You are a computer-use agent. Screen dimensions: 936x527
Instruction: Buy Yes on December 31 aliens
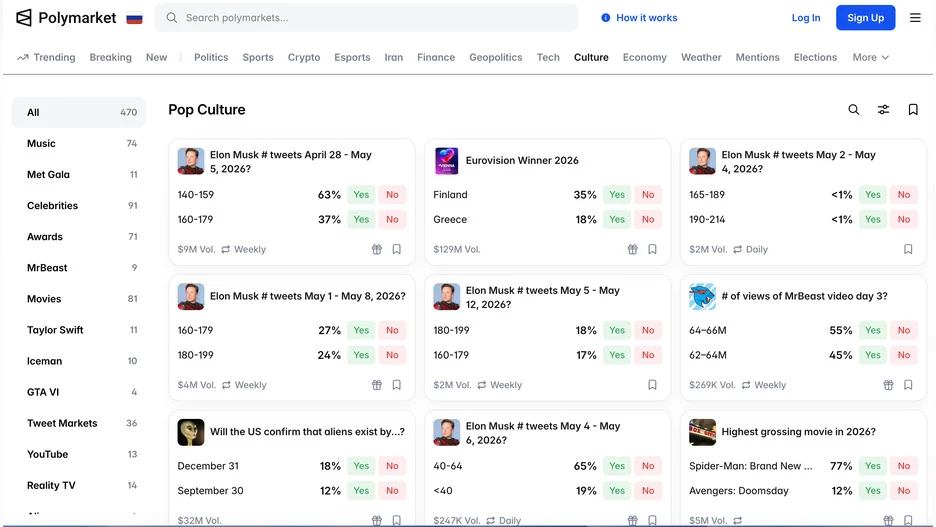(361, 466)
